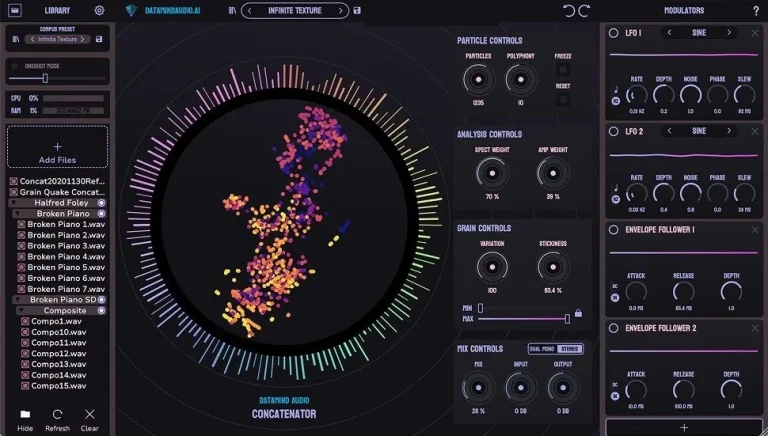The image size is (768, 436).
Task: Click the Datamind Audio diamond logo
Action: pyautogui.click(x=131, y=10)
